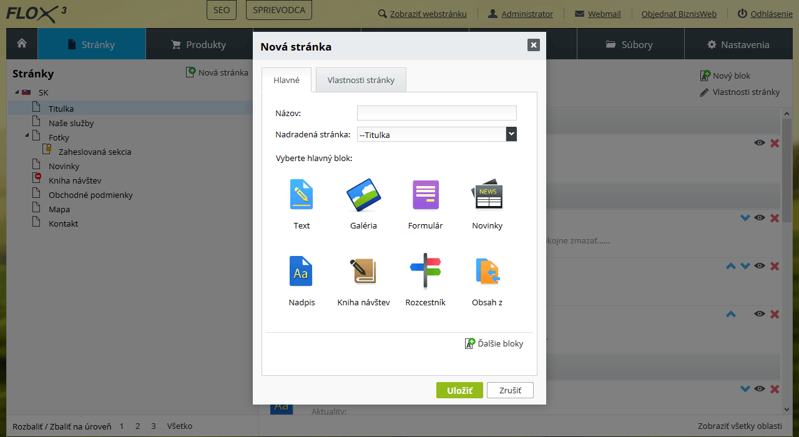Viewport: 799px width, 437px height.
Task: Select the Kniha návštev block icon
Action: click(363, 271)
